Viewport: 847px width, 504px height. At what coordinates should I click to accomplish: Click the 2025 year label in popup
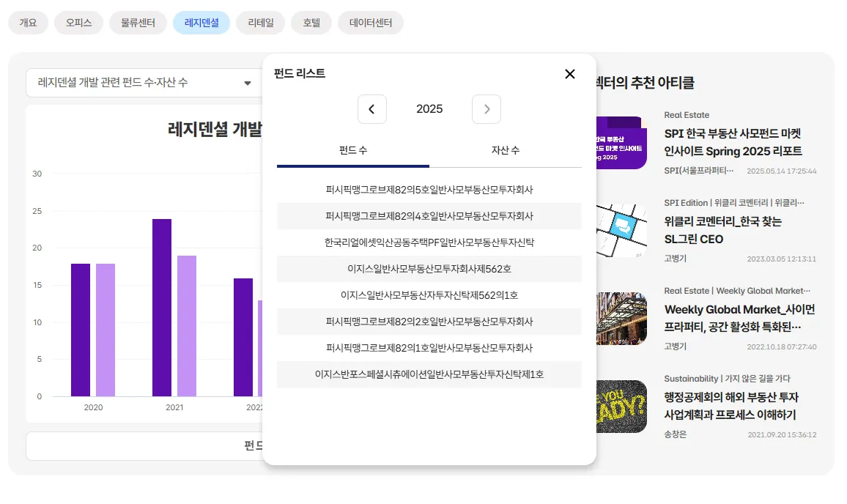429,109
